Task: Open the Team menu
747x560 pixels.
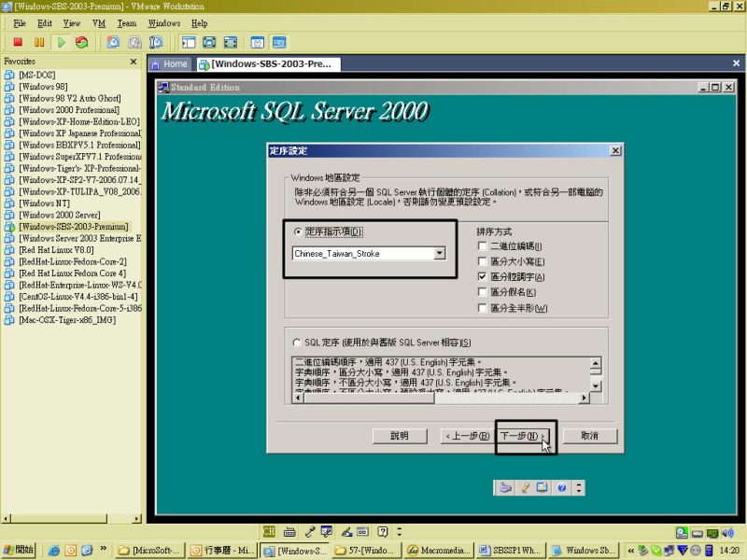Action: click(x=127, y=23)
